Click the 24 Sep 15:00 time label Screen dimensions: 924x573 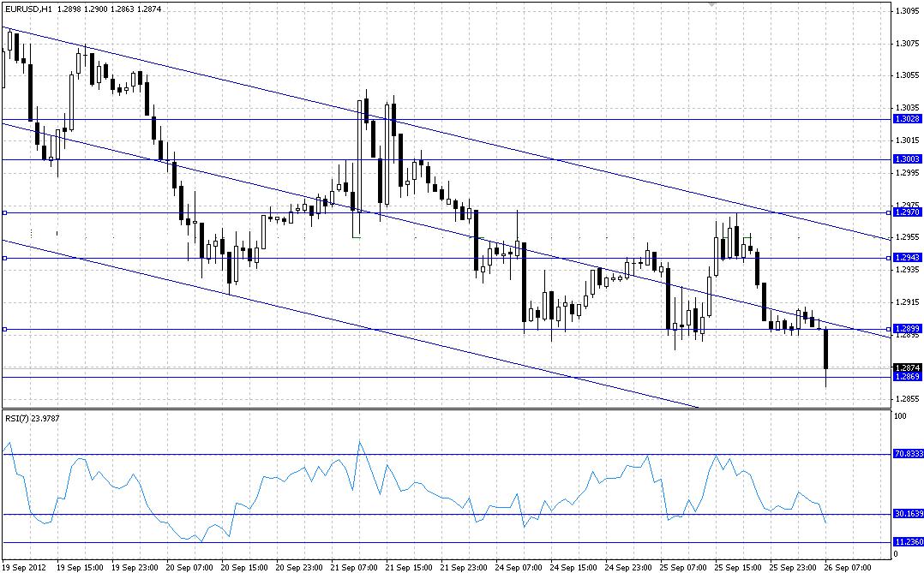click(x=573, y=567)
